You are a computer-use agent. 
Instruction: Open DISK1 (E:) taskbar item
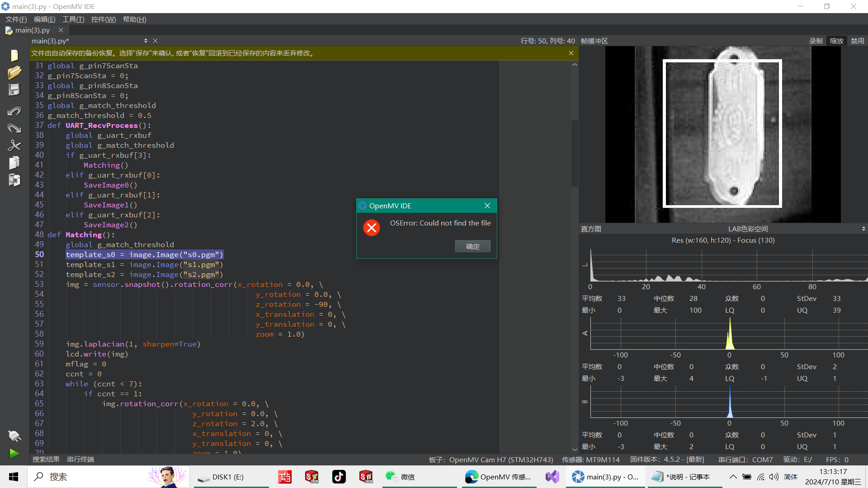pos(231,477)
